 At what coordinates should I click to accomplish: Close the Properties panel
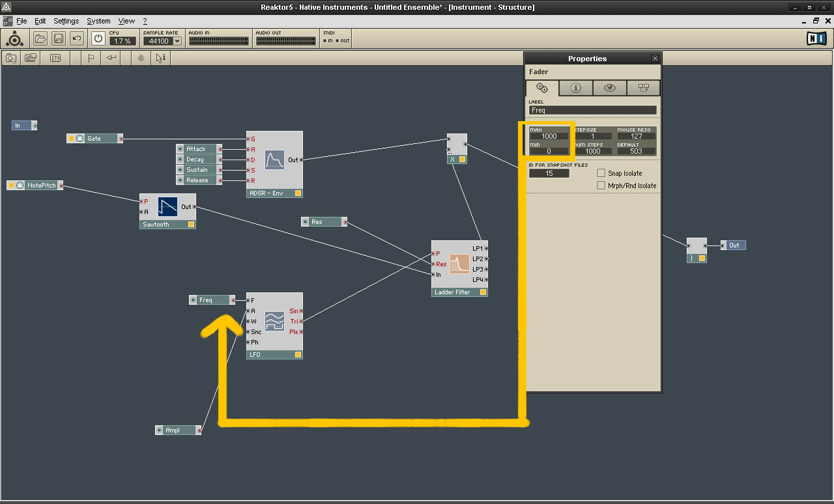coord(655,59)
